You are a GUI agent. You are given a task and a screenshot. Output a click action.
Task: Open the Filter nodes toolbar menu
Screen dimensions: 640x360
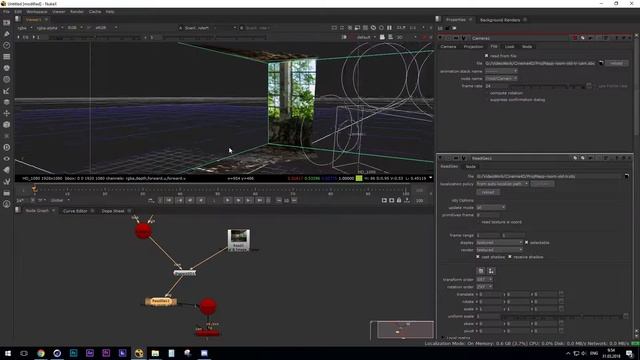point(7,80)
